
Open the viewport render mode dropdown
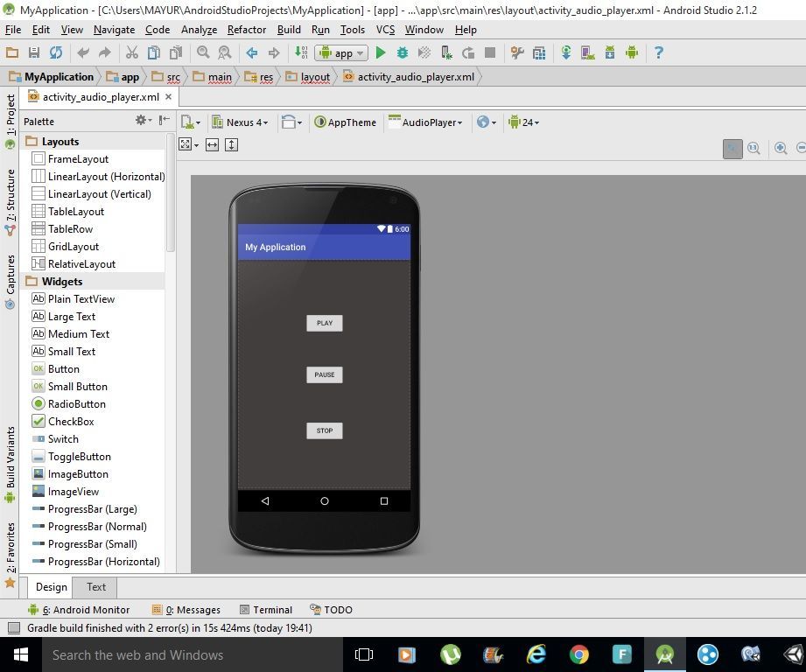(x=189, y=145)
